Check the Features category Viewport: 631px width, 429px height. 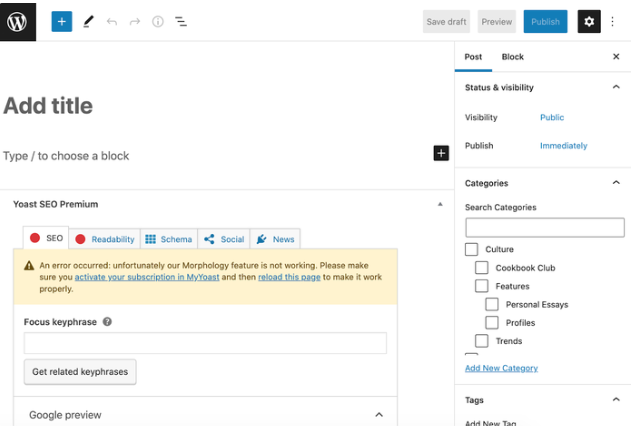coord(482,286)
